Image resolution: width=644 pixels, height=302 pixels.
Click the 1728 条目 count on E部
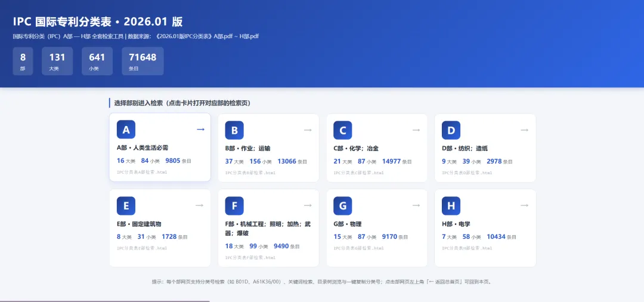(x=175, y=237)
